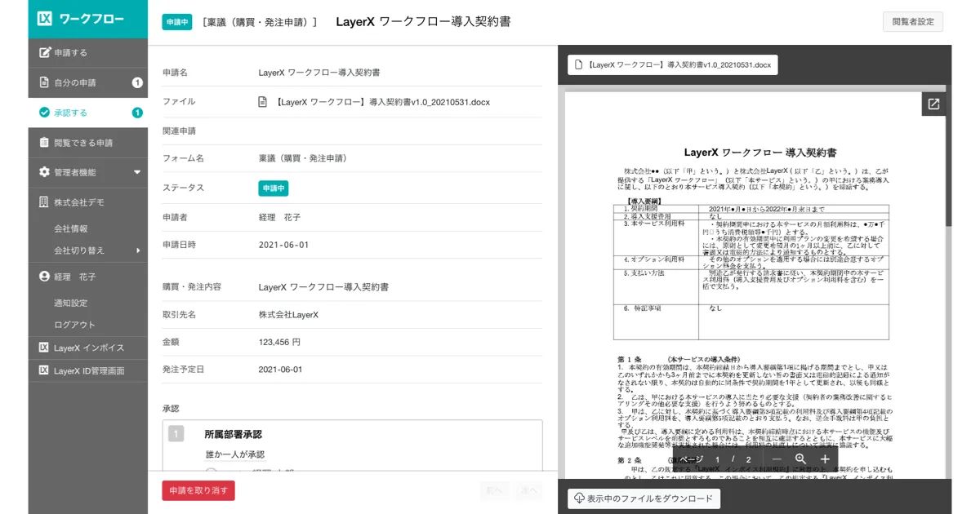980x514 pixels.
Task: Open 会社情報 in sidebar
Action: [71, 229]
